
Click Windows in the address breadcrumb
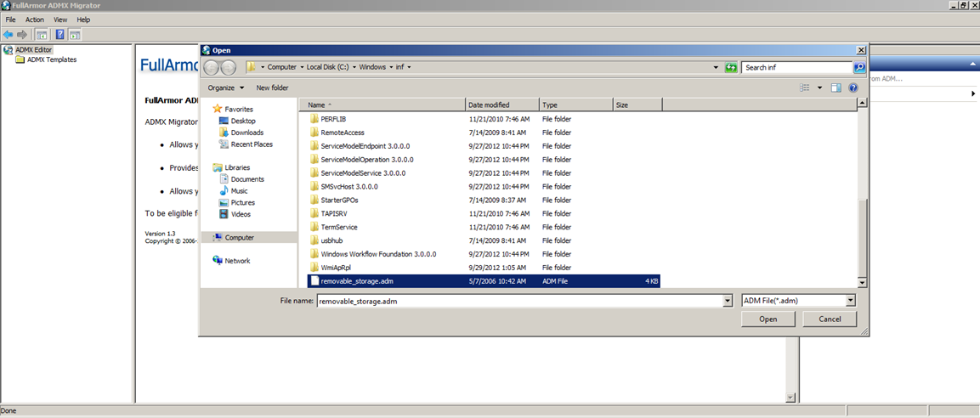pos(372,67)
